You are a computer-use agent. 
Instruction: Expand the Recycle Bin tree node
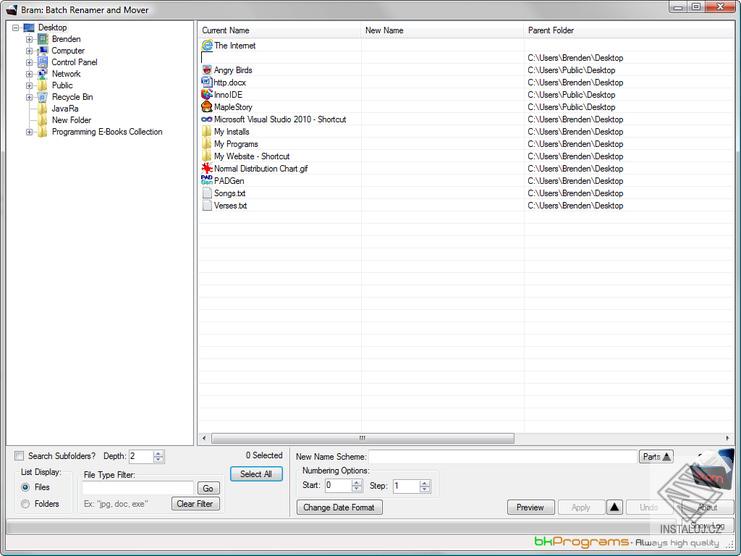click(x=29, y=97)
